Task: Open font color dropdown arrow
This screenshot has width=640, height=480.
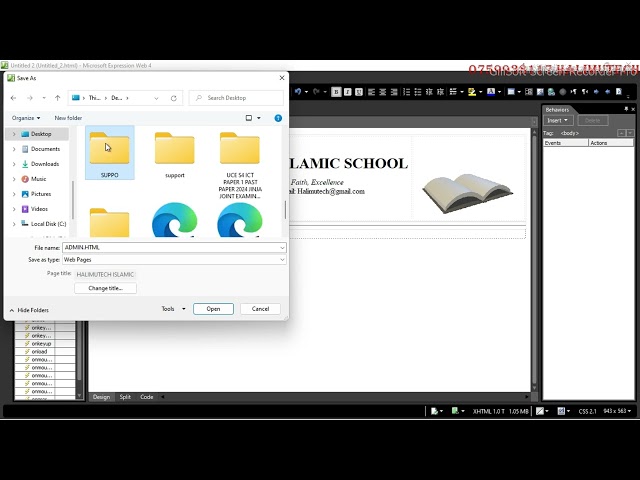Action: click(499, 92)
